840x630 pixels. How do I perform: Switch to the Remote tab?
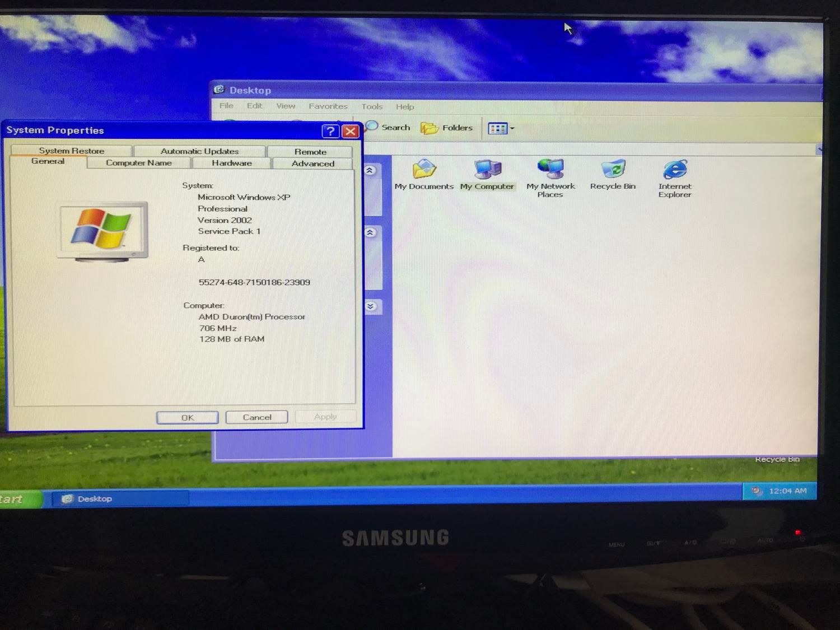(310, 152)
